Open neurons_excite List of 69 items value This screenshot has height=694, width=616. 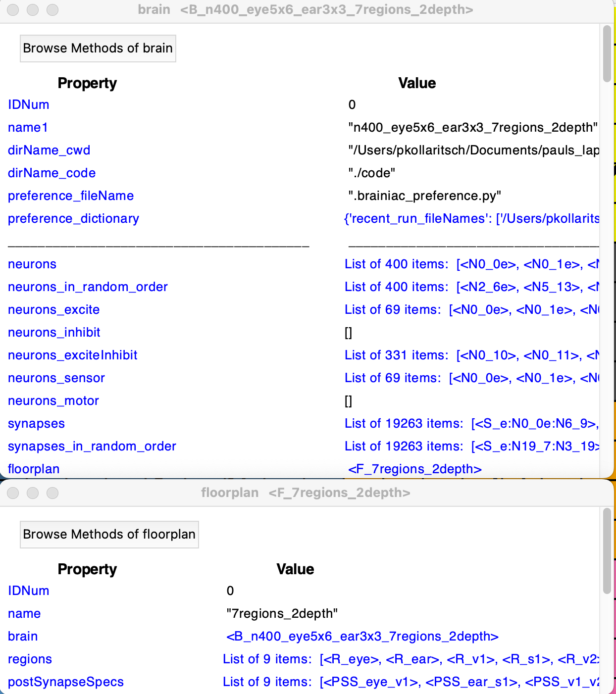click(471, 309)
